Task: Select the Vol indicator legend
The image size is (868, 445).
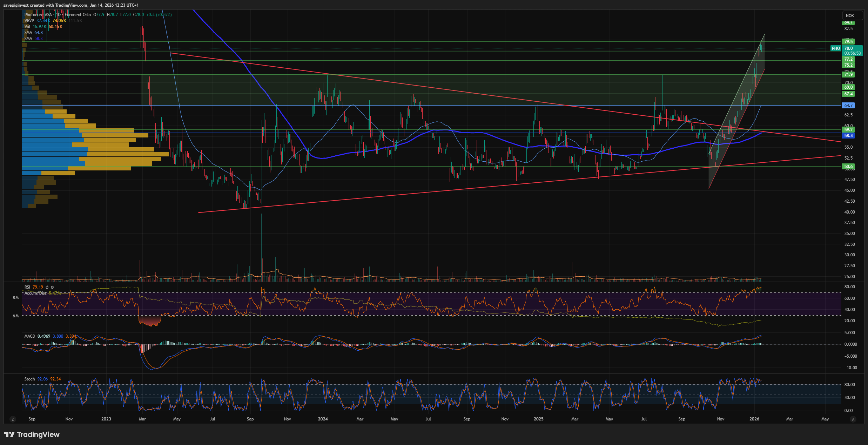Action: pyautogui.click(x=27, y=27)
